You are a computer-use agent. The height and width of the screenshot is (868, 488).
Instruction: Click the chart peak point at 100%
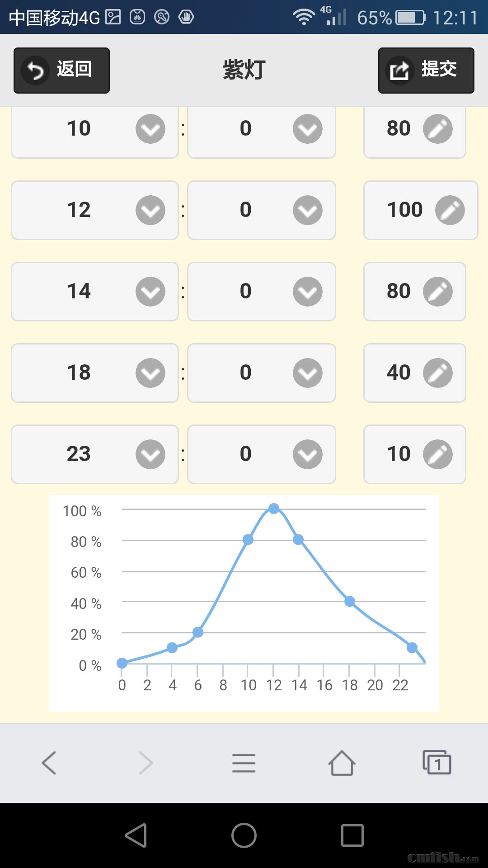[273, 509]
